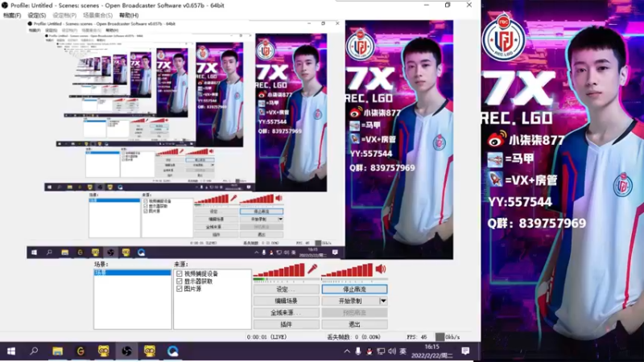Click the 丢失帧数: 0 (0.00%) status

point(353,337)
